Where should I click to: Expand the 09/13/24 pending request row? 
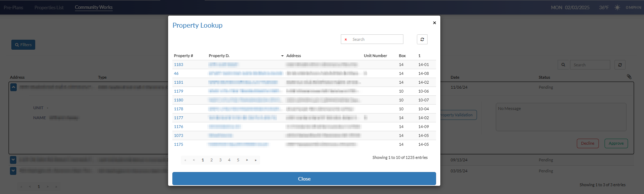pyautogui.click(x=13, y=160)
